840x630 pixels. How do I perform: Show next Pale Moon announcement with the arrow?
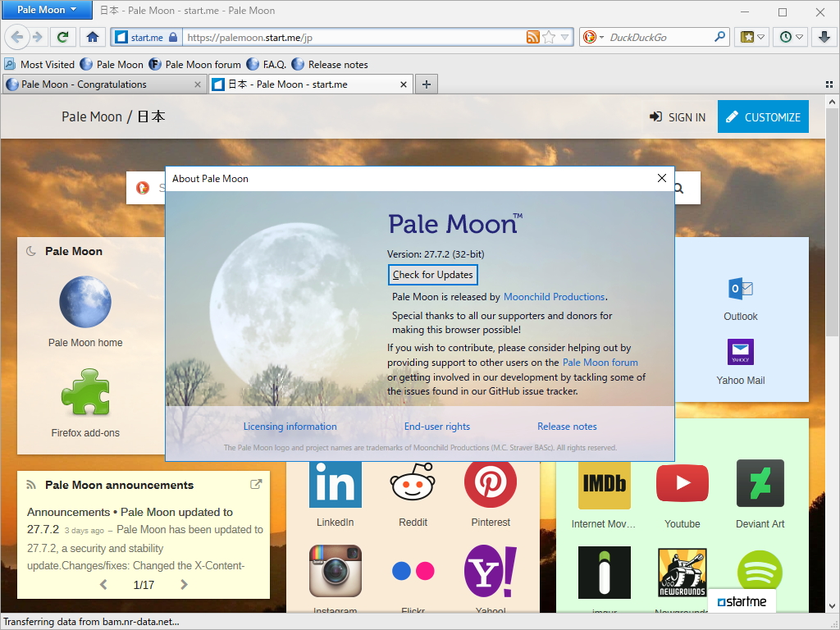184,584
